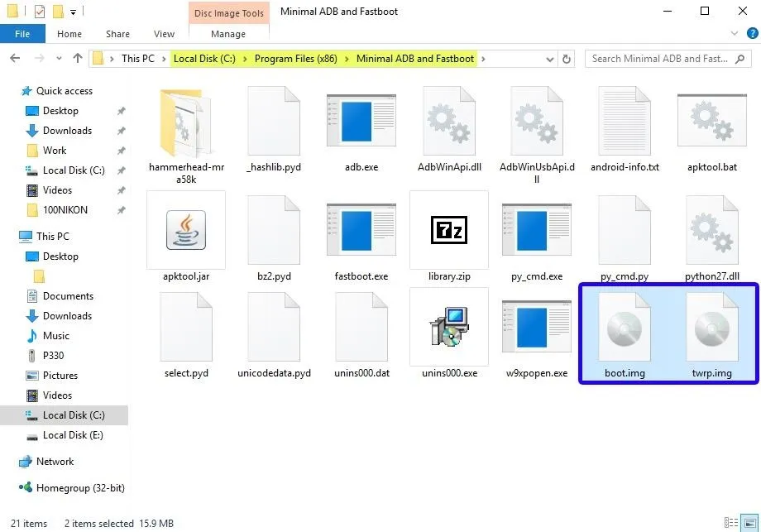Screen dimensions: 761x532
Task: Select the library.zip 7z archive icon
Action: [x=449, y=230]
